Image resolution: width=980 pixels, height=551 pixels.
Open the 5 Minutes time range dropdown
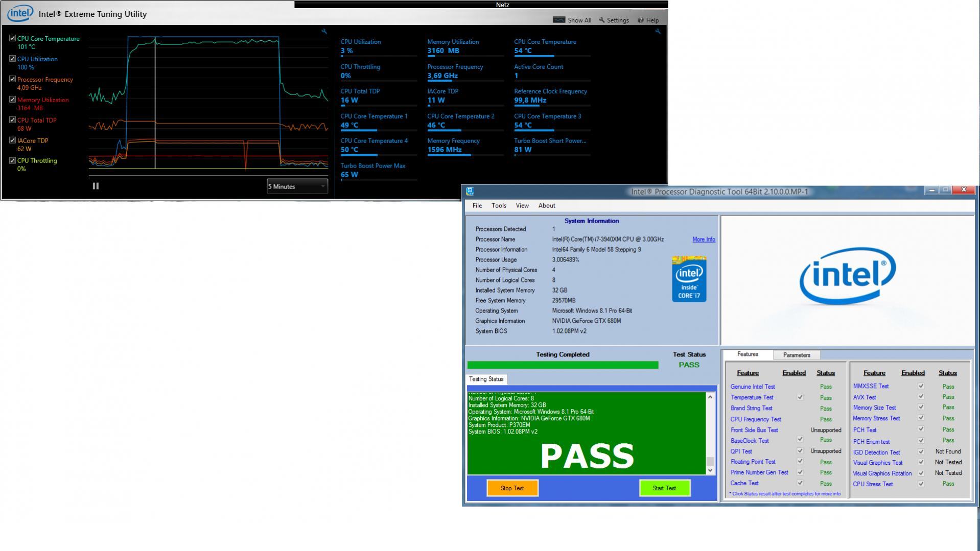click(x=297, y=186)
